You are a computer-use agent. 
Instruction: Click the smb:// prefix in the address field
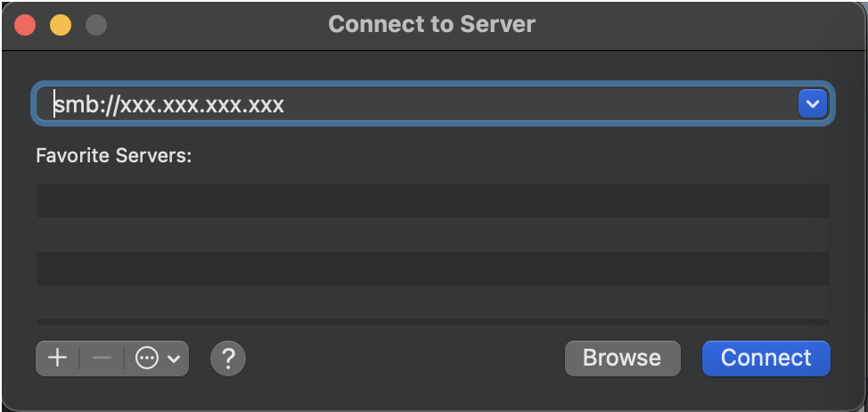pyautogui.click(x=87, y=104)
